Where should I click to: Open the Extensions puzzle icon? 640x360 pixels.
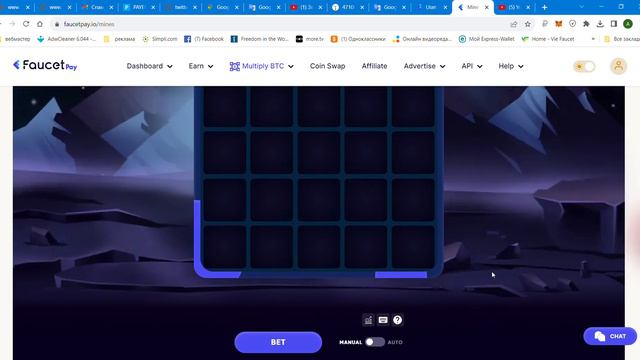[586, 24]
